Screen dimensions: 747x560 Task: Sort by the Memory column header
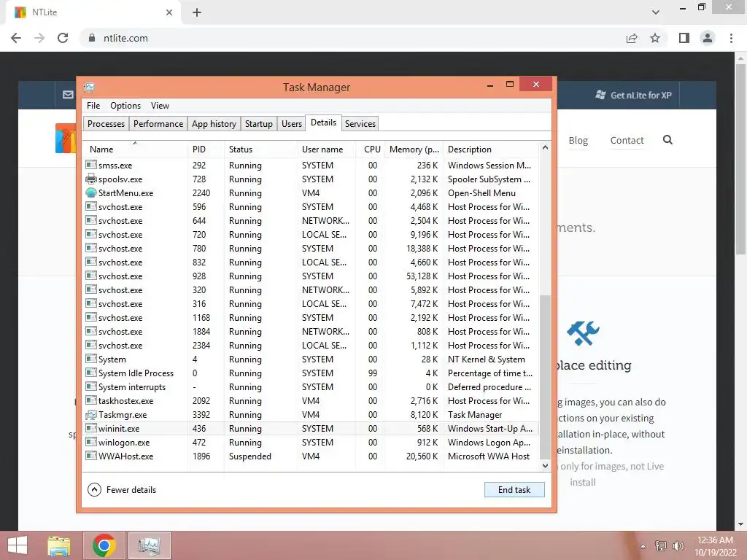click(x=414, y=149)
